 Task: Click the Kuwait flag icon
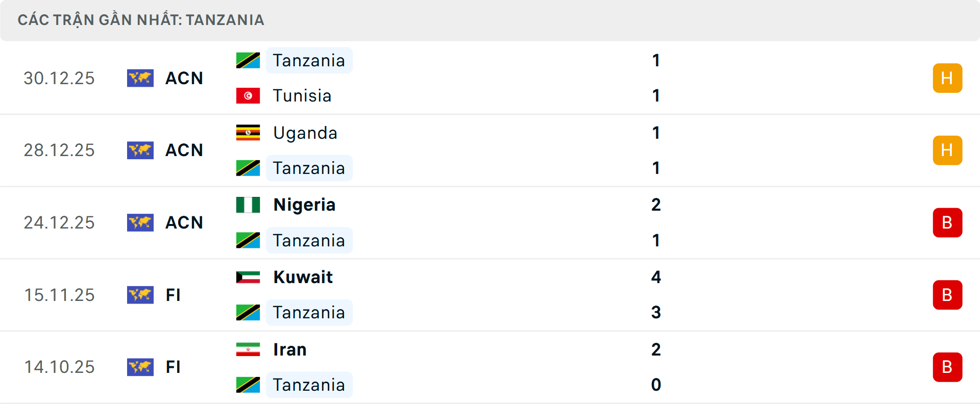coord(248,277)
